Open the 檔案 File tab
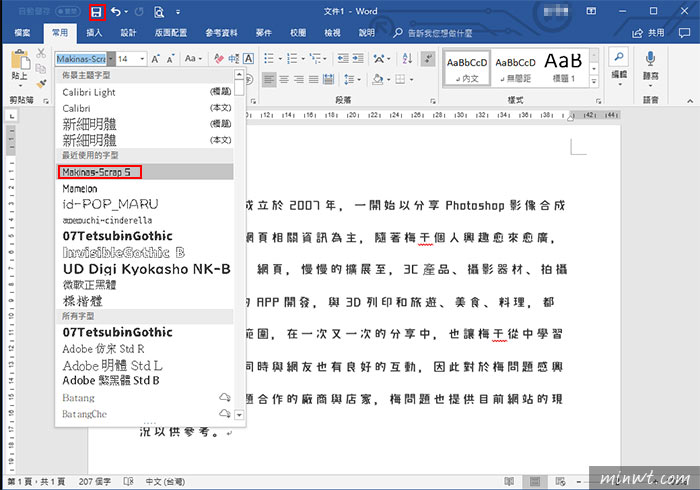 point(22,33)
